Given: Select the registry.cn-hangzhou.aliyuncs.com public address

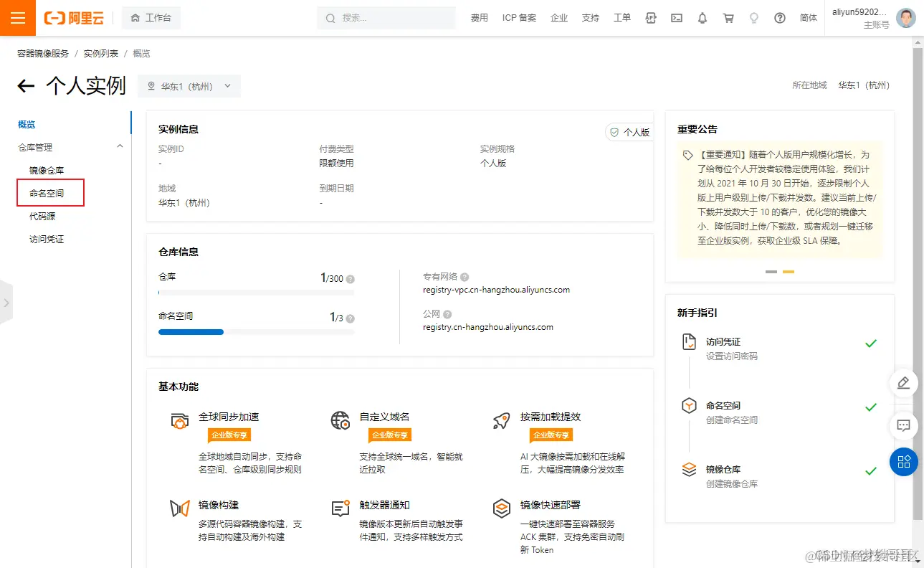Looking at the screenshot, I should 488,327.
